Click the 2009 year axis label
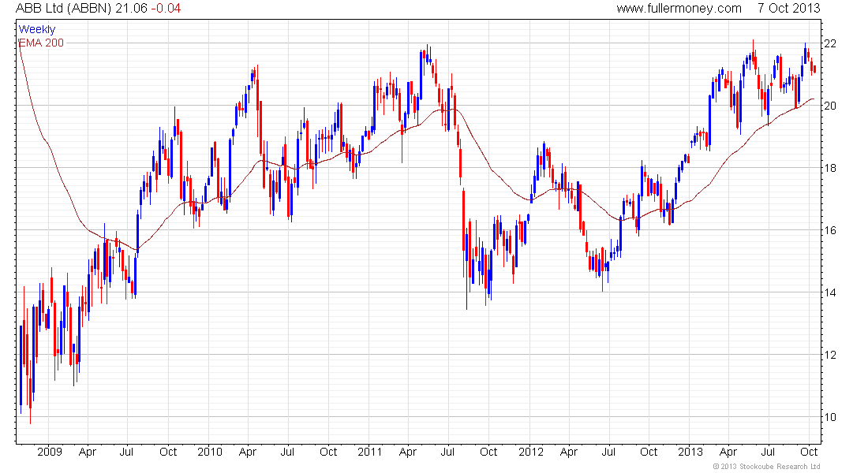The width and height of the screenshot is (868, 473). coord(49,452)
